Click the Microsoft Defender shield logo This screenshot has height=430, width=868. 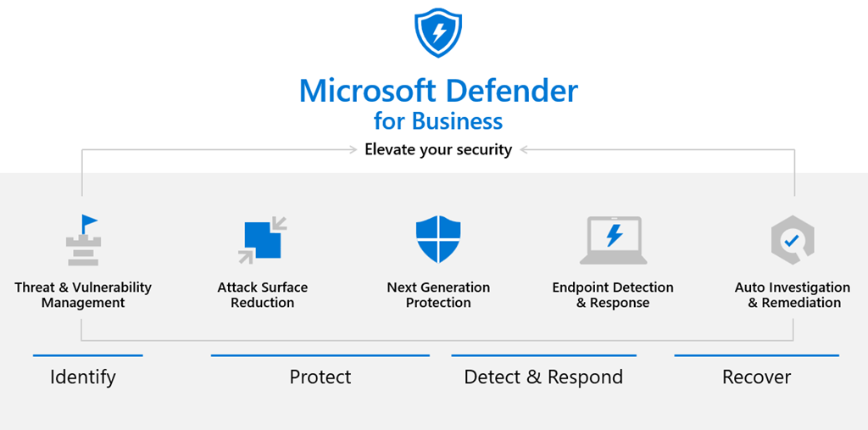438,31
